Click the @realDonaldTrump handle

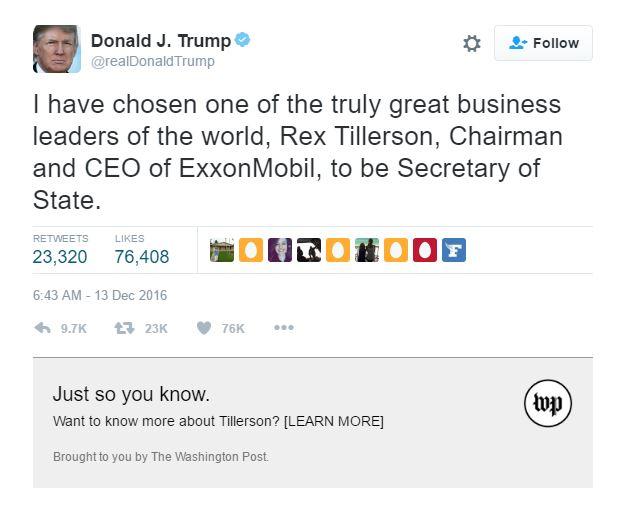pyautogui.click(x=153, y=62)
